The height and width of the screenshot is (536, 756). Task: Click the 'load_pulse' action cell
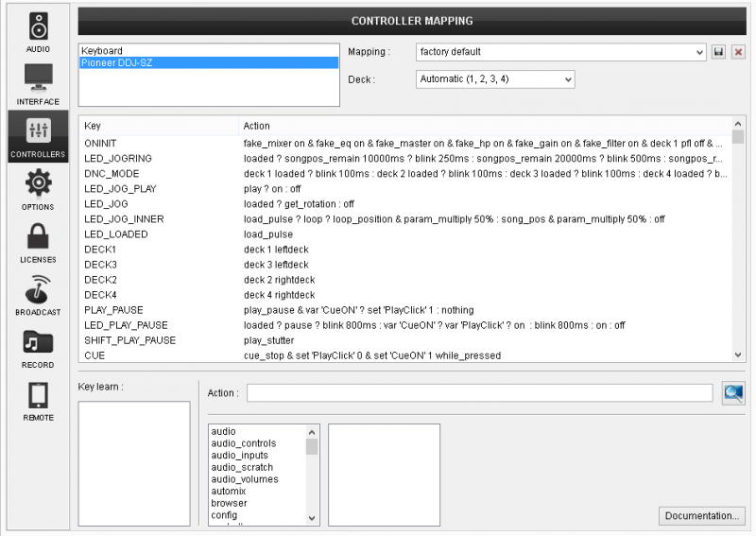[x=268, y=234]
